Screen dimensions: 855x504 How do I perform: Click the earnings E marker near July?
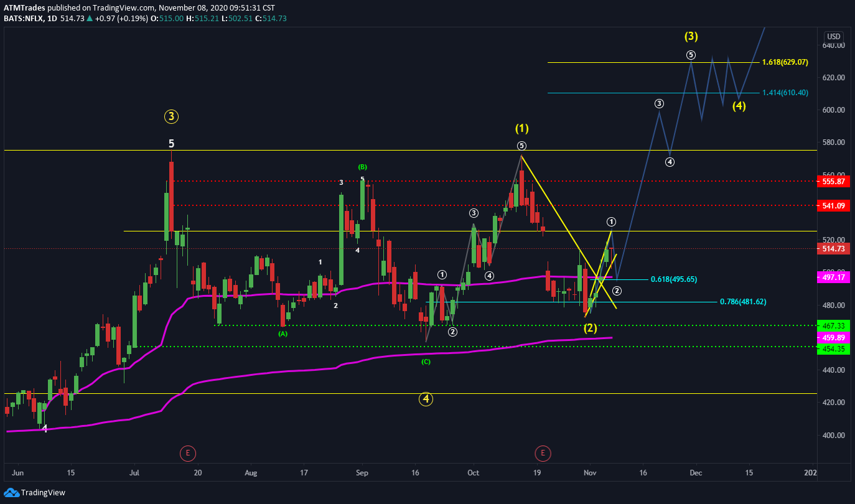pos(187,453)
